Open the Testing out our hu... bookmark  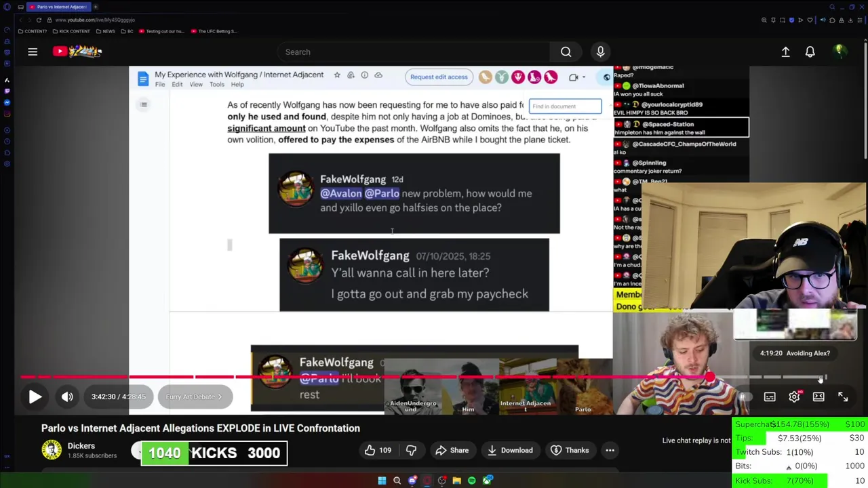coord(161,31)
